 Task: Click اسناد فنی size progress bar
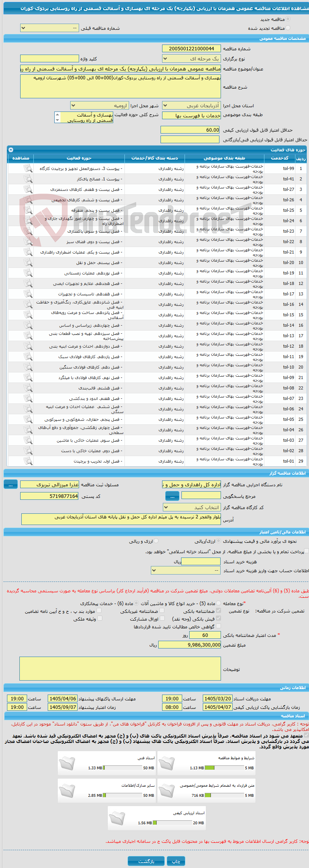click(123, 768)
